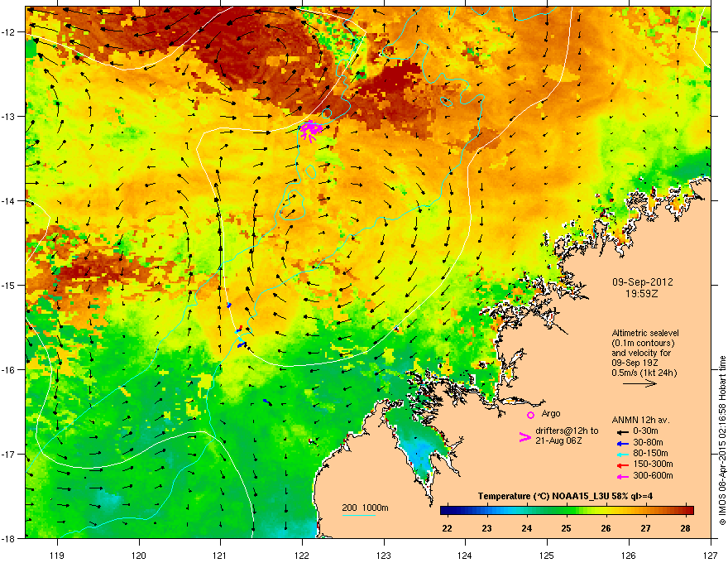Click the magenta drifter track cluster near 122E
The width and height of the screenshot is (728, 563).
click(311, 130)
